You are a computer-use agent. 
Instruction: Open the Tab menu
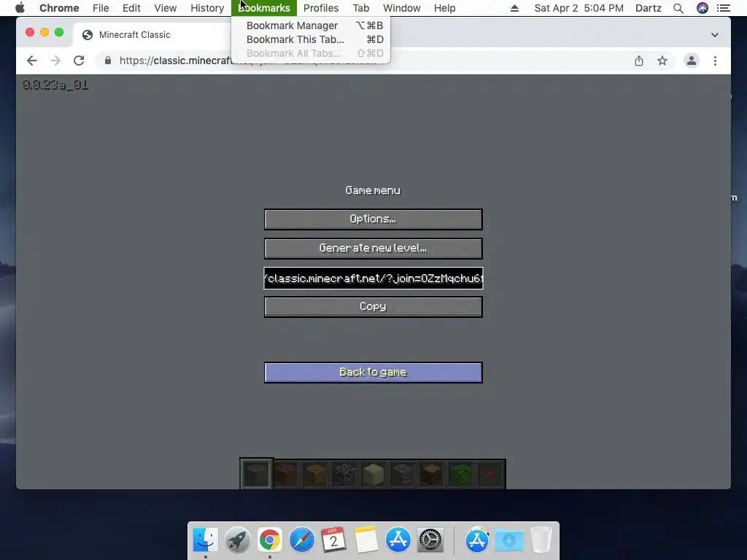tap(360, 8)
